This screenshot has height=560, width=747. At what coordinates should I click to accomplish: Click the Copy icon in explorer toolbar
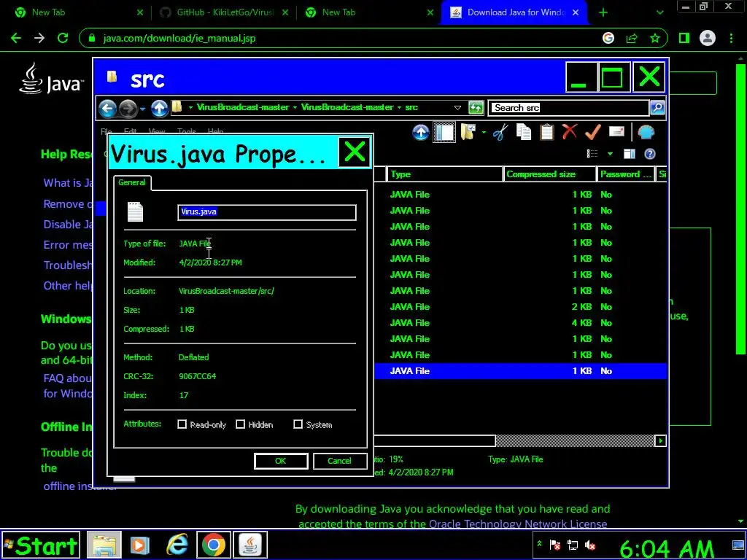(524, 133)
